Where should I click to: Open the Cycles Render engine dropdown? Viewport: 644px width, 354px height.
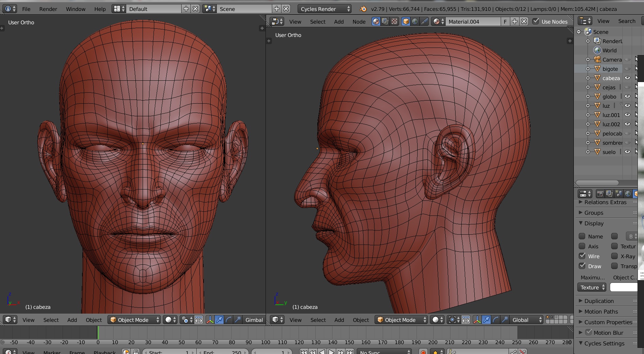(324, 9)
